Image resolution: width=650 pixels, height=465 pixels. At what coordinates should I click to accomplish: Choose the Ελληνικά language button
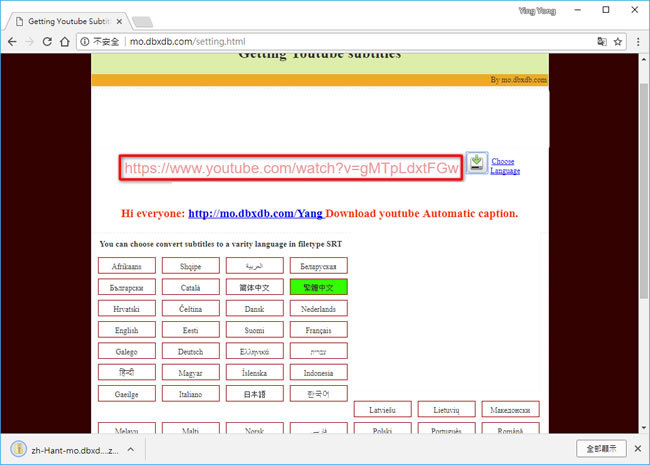pyautogui.click(x=255, y=351)
